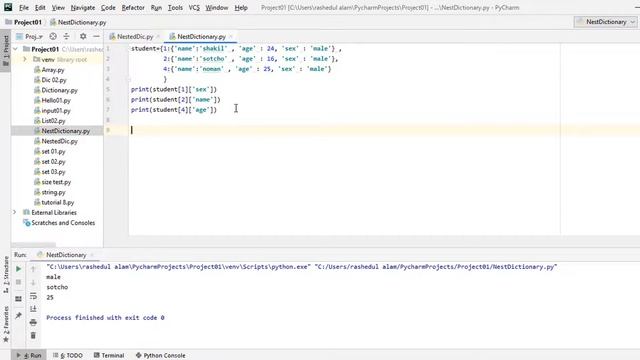Click the print icon in Run panel

click(x=33, y=322)
